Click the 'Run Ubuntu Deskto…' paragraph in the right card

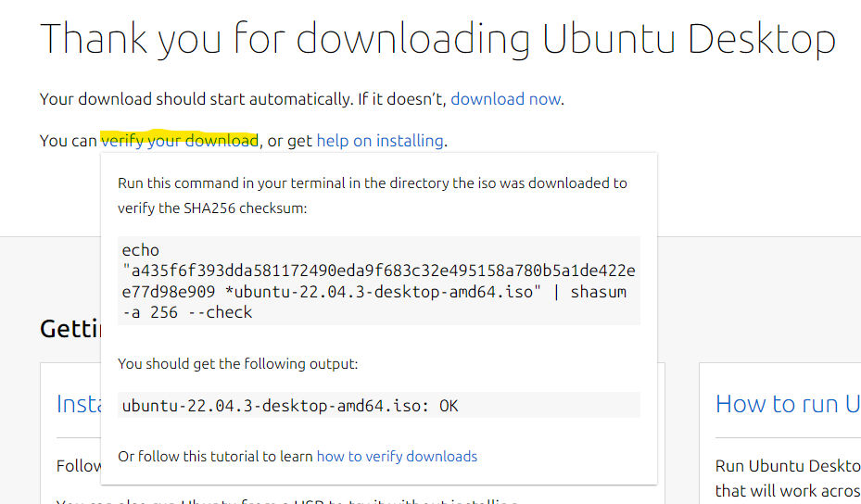coord(788,478)
